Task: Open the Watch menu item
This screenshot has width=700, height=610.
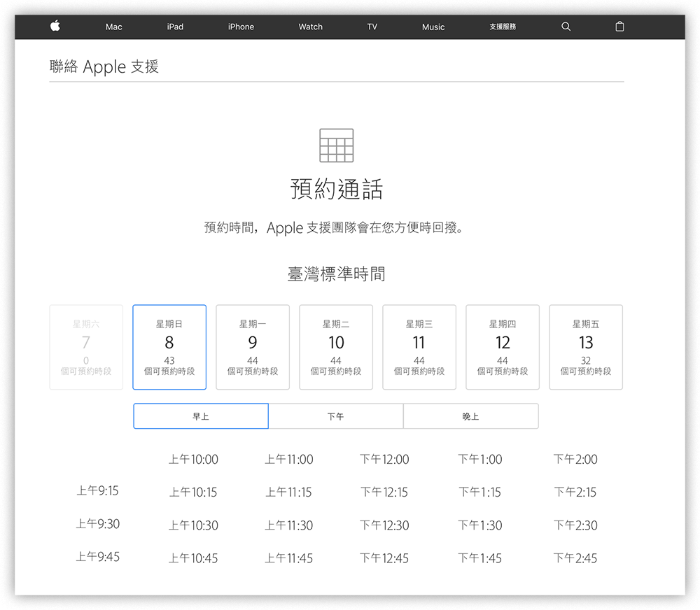Action: click(310, 27)
